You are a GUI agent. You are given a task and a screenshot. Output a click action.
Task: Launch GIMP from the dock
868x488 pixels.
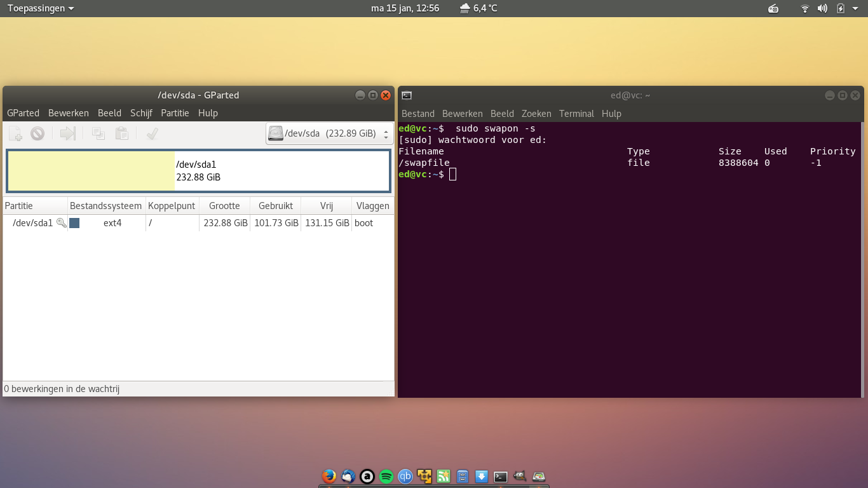pos(520,476)
